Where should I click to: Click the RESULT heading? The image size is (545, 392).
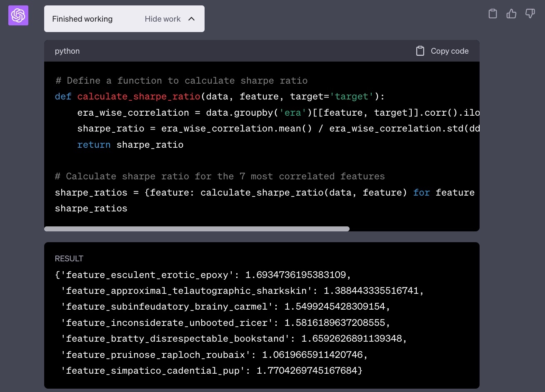69,258
